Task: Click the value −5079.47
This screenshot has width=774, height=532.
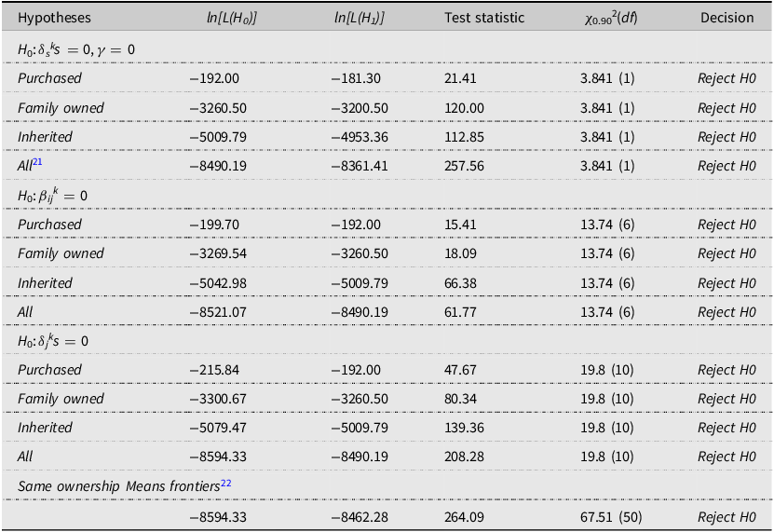Action: [x=218, y=428]
